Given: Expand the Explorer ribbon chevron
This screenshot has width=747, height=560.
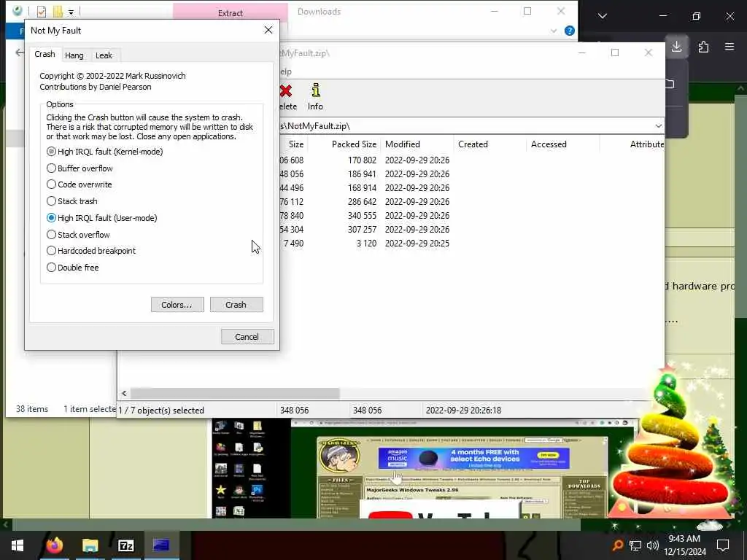Looking at the screenshot, I should (x=554, y=31).
